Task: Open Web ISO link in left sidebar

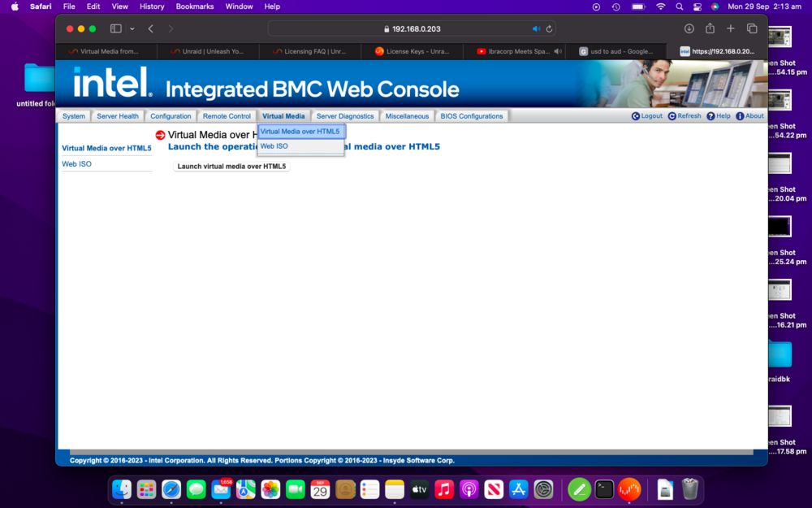Action: point(76,164)
